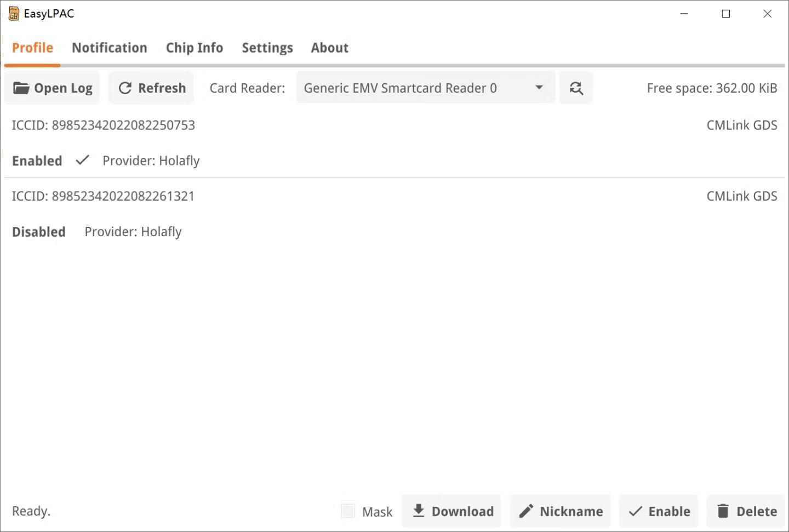The width and height of the screenshot is (789, 532).
Task: Click the Free space 362.00 KiB label
Action: (711, 88)
